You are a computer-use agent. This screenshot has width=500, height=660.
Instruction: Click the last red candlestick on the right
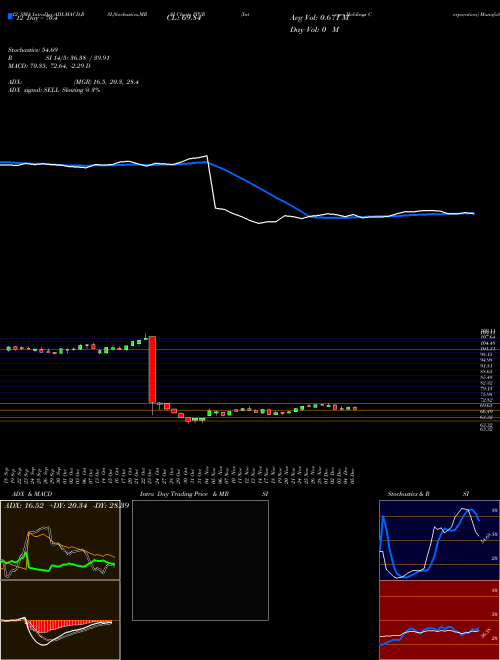point(355,408)
